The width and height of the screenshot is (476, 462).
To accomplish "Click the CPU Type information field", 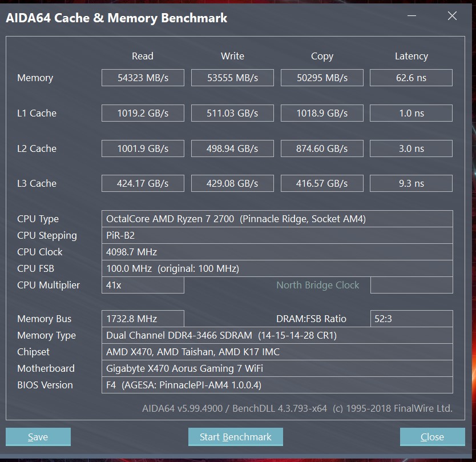I will [x=277, y=219].
